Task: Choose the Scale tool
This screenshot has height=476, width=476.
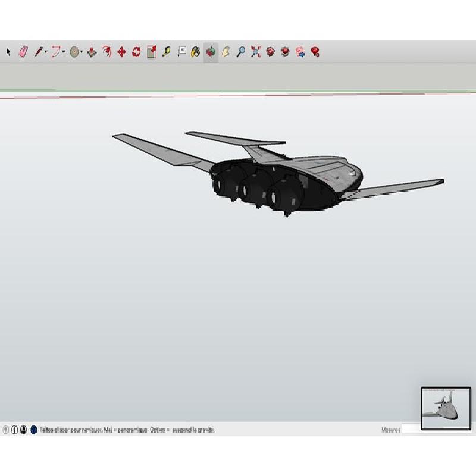Action: click(151, 52)
